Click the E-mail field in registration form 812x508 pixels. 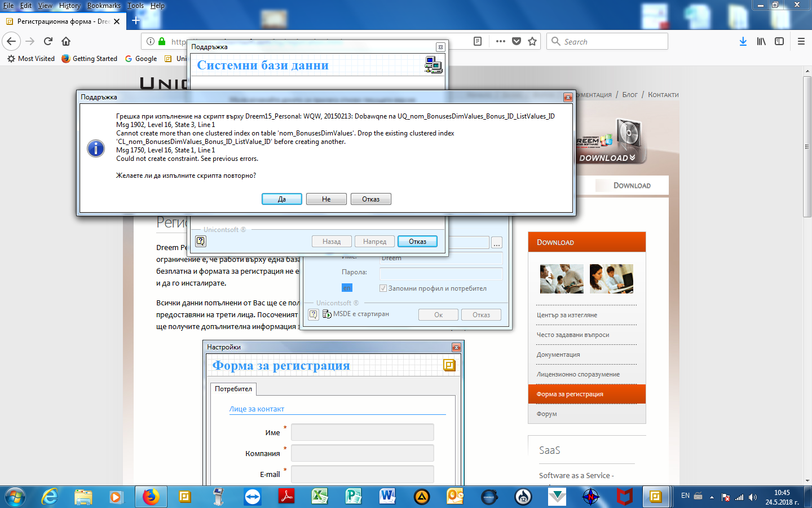(x=362, y=474)
